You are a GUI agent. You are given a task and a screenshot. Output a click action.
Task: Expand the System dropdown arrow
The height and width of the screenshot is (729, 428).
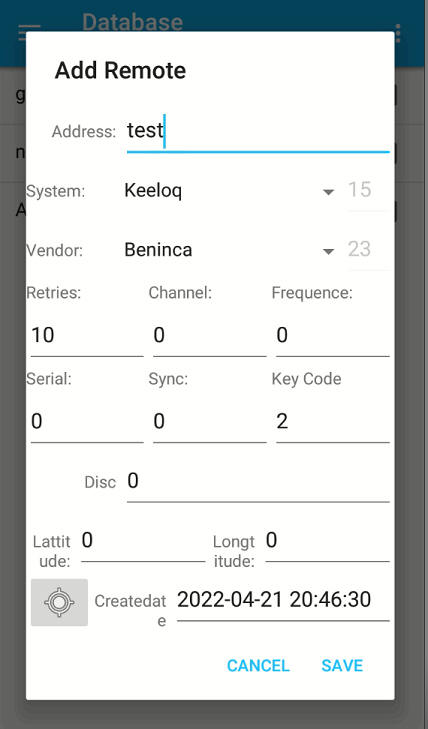pos(329,192)
